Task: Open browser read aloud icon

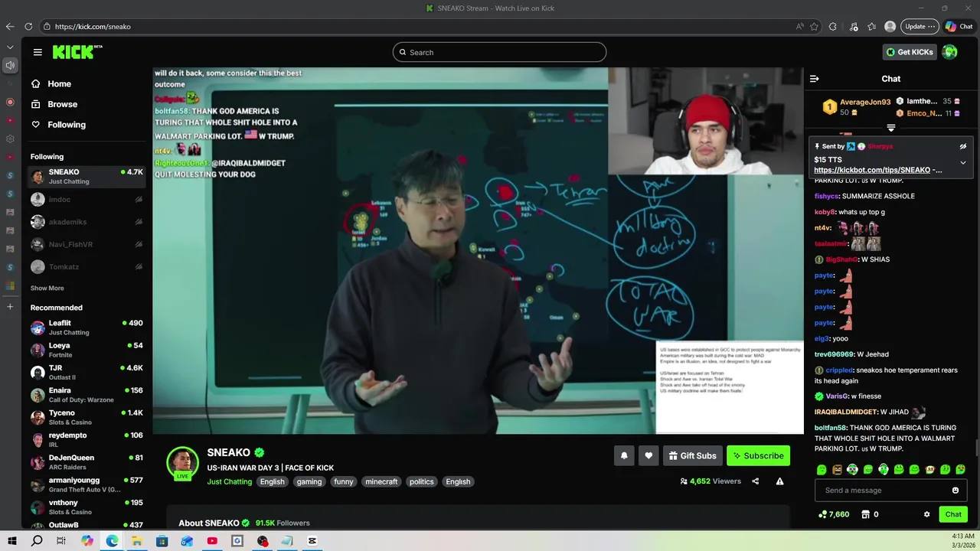Action: 800,26
